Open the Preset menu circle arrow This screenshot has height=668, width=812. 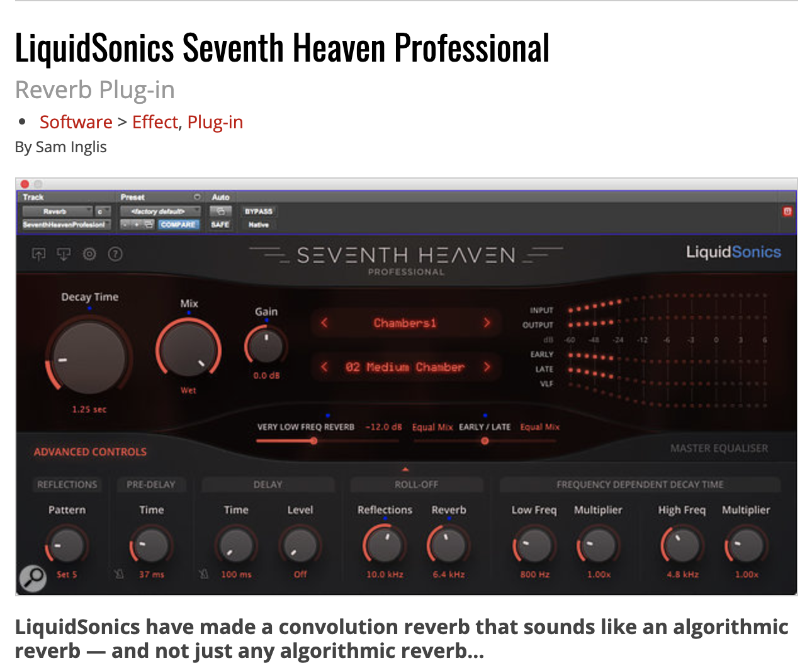pyautogui.click(x=197, y=198)
